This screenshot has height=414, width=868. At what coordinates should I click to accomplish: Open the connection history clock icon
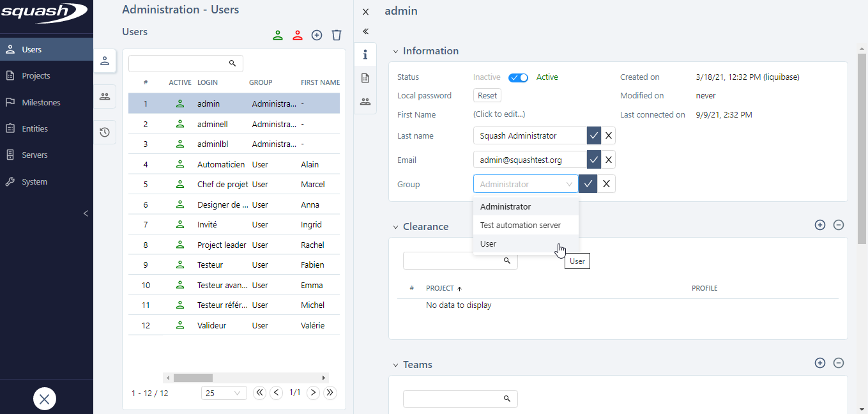(x=105, y=132)
